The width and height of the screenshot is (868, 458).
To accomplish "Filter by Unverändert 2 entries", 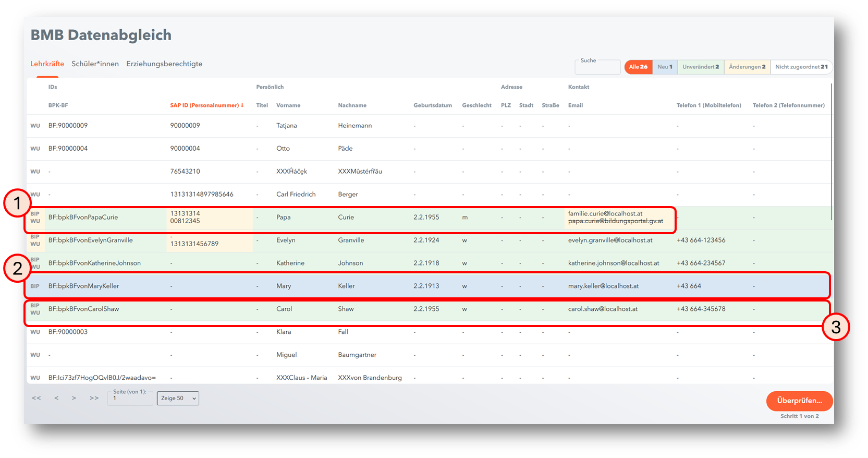I will 701,67.
